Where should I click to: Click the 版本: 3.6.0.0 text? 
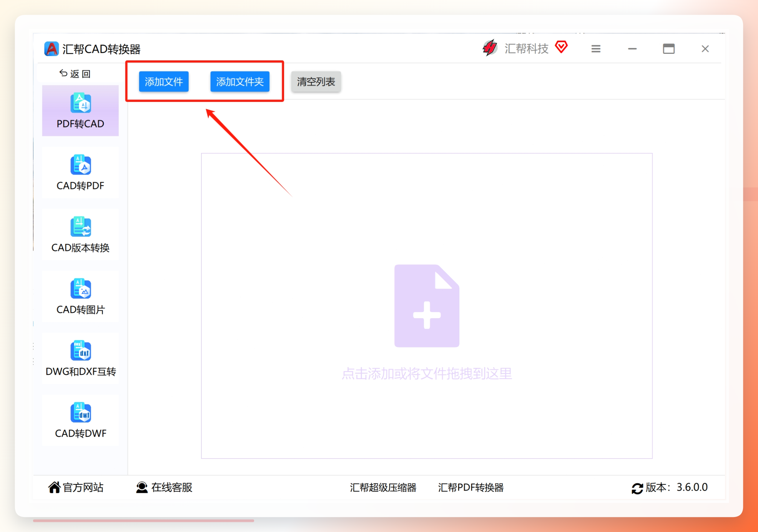coord(677,487)
